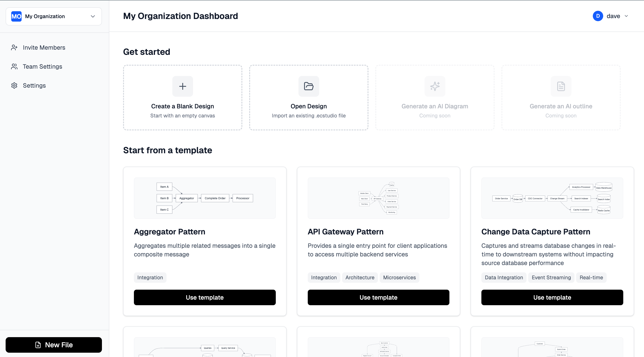Open the My Organization dropdown
The height and width of the screenshot is (357, 644).
[92, 16]
